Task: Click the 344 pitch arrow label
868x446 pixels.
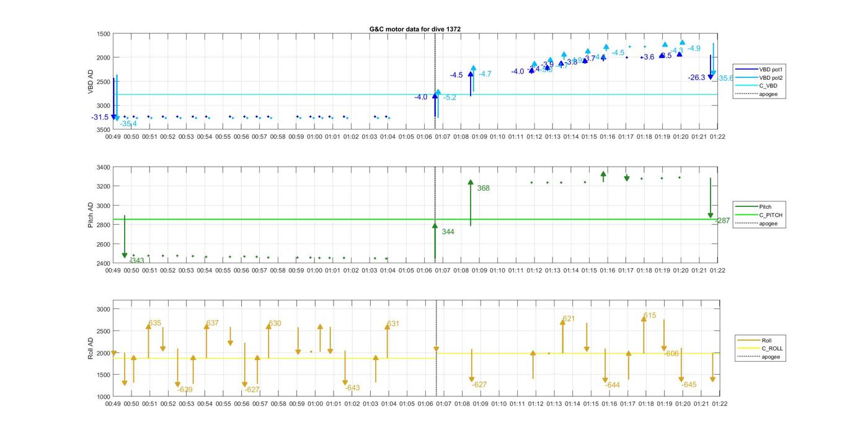Action: click(x=448, y=232)
